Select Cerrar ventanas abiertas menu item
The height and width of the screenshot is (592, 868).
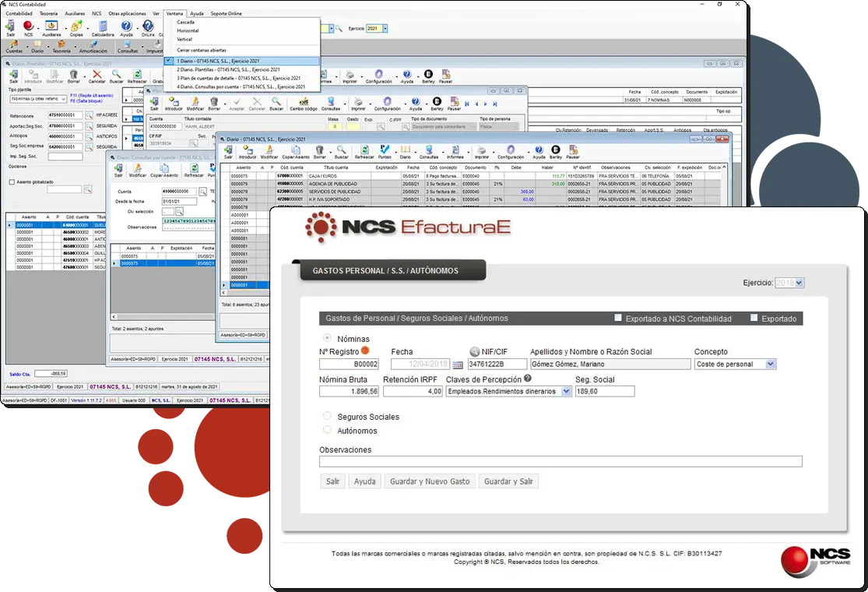point(202,50)
